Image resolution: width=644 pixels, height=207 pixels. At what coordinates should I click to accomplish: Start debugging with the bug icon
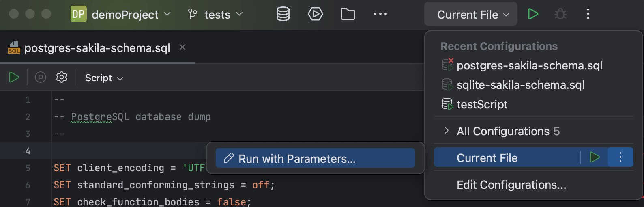coord(560,14)
